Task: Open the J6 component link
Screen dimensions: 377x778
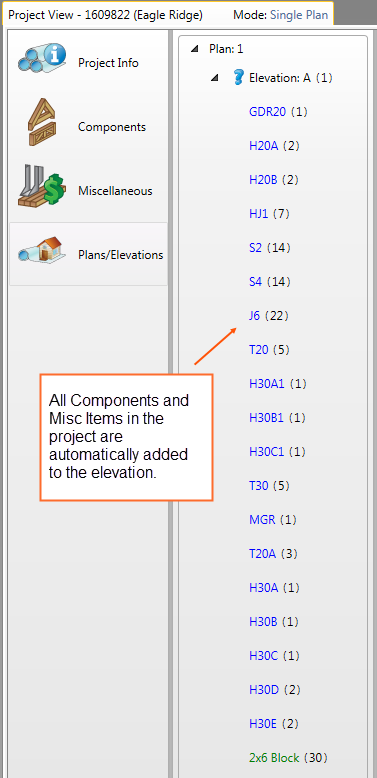Action: pyautogui.click(x=254, y=316)
